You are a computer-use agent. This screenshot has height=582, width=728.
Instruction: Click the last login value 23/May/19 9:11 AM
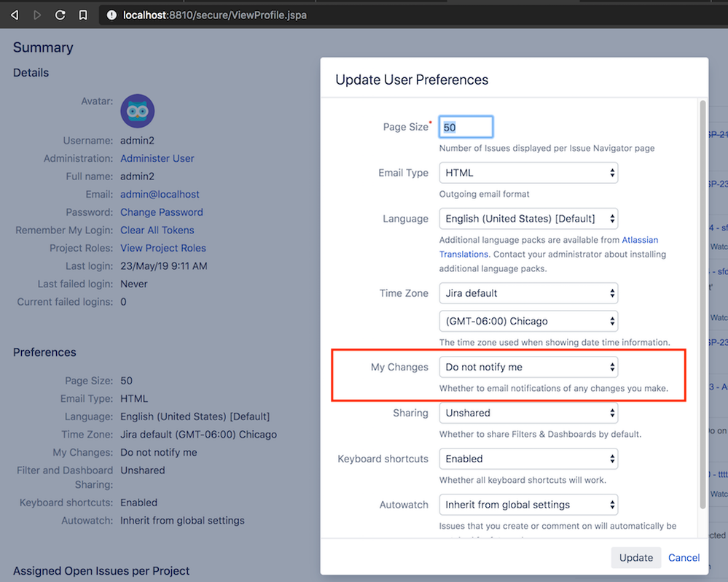(x=164, y=266)
